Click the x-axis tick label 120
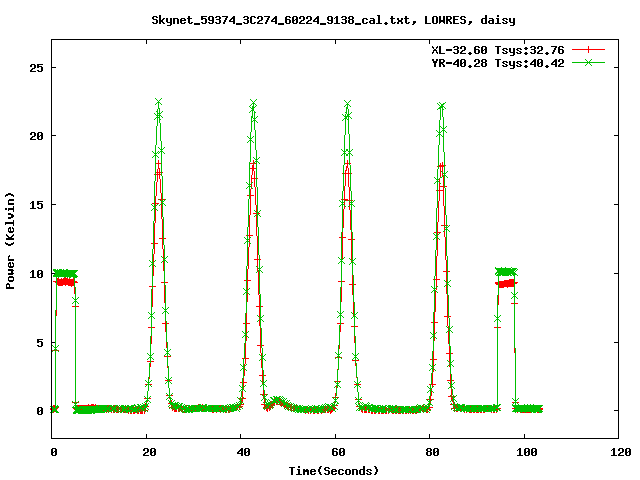The height and width of the screenshot is (480, 640). [x=621, y=452]
